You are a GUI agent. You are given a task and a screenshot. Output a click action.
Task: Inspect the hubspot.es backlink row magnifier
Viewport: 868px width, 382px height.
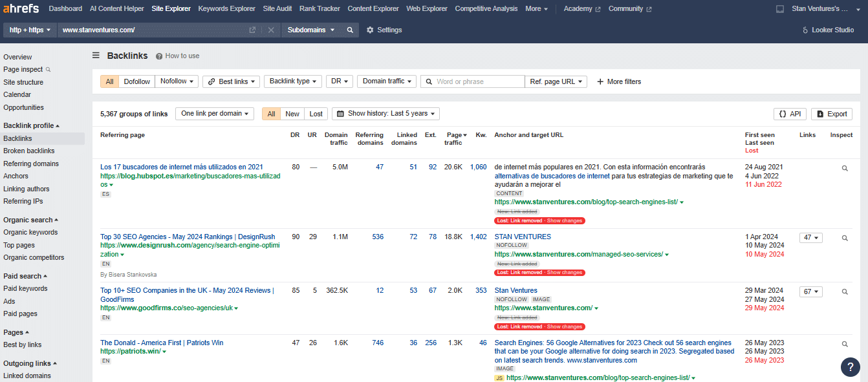coord(845,168)
